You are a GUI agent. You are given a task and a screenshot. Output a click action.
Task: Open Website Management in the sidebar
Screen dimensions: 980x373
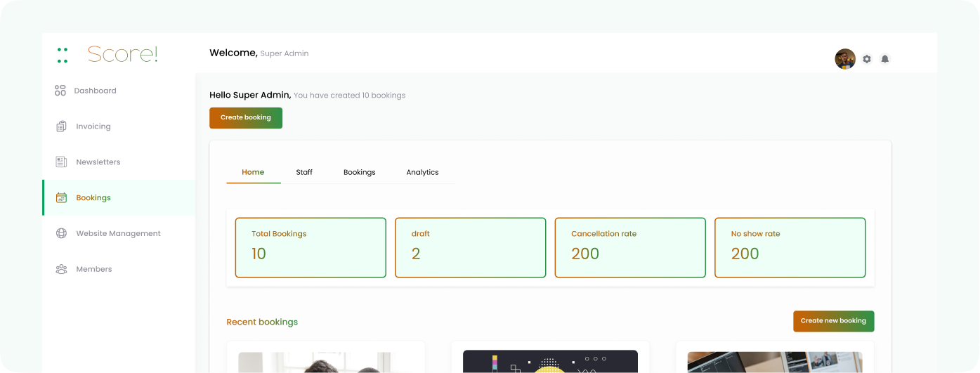[x=119, y=233]
